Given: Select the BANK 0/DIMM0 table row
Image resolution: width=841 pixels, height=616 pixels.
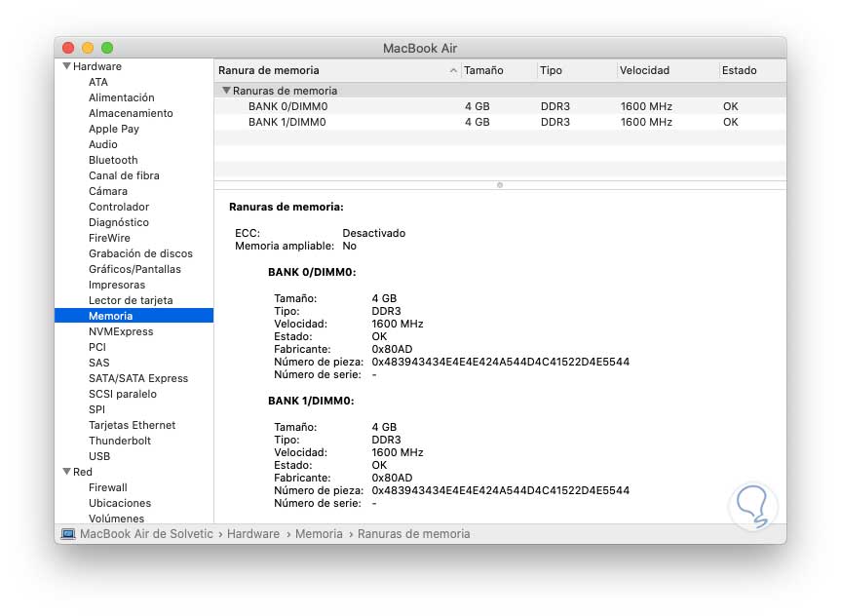Looking at the screenshot, I should [500, 106].
